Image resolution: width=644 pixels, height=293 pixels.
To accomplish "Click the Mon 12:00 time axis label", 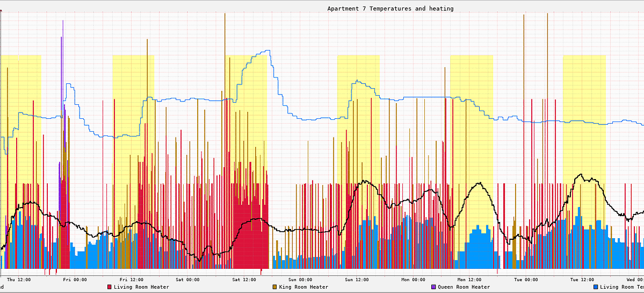I will pos(469,280).
